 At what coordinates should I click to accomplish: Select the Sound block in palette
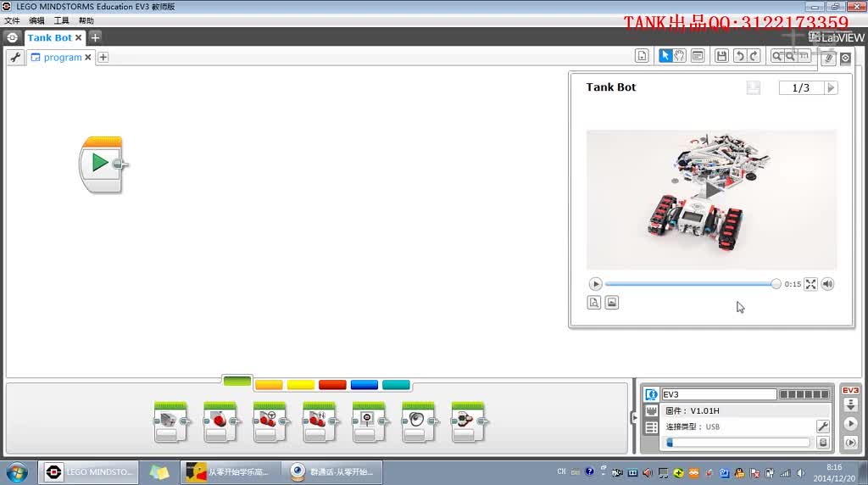(419, 422)
